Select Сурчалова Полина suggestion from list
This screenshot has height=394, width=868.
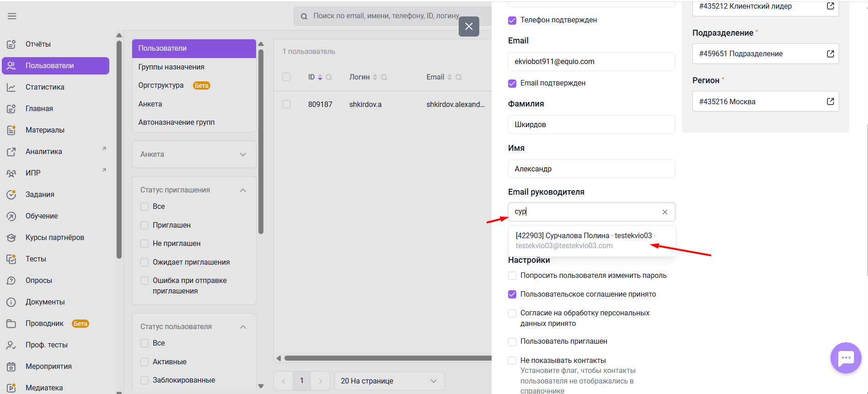(585, 240)
